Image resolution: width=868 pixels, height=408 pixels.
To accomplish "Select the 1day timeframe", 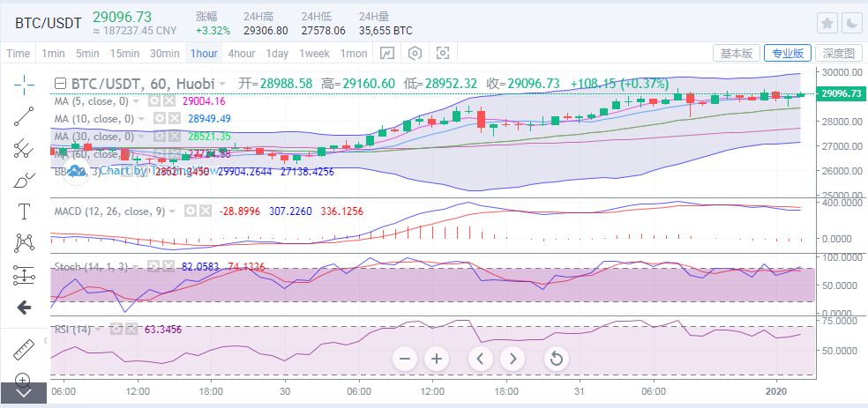I will [277, 53].
